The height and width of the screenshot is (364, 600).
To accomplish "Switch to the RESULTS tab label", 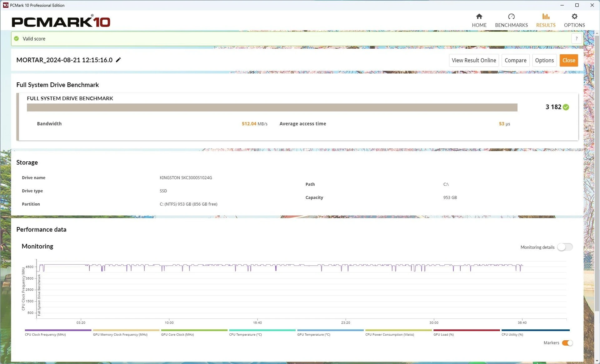I will [x=546, y=25].
